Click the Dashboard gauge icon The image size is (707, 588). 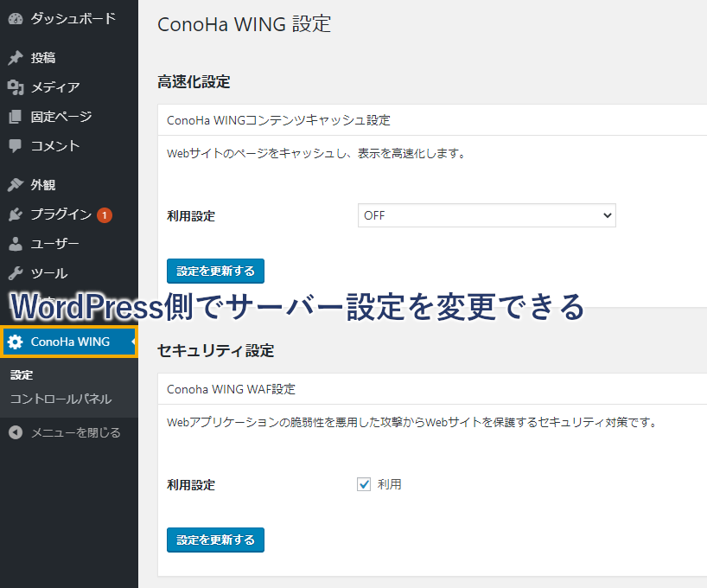16,18
